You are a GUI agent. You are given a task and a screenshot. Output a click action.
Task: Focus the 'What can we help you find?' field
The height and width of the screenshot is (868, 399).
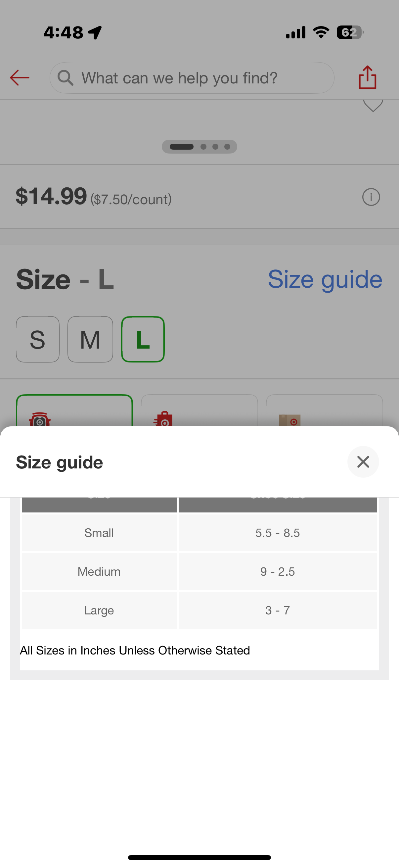tap(192, 78)
